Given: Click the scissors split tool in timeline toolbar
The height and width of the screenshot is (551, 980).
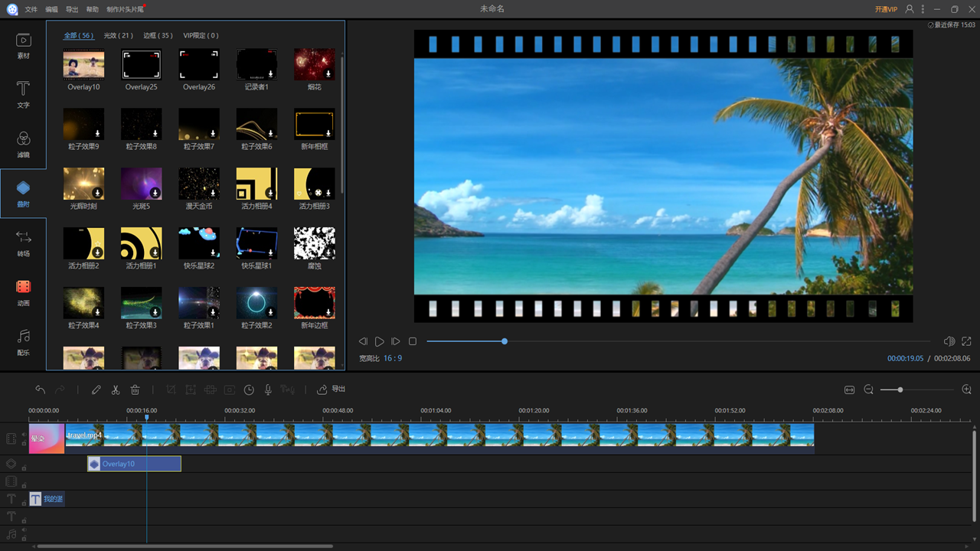Looking at the screenshot, I should [x=116, y=390].
